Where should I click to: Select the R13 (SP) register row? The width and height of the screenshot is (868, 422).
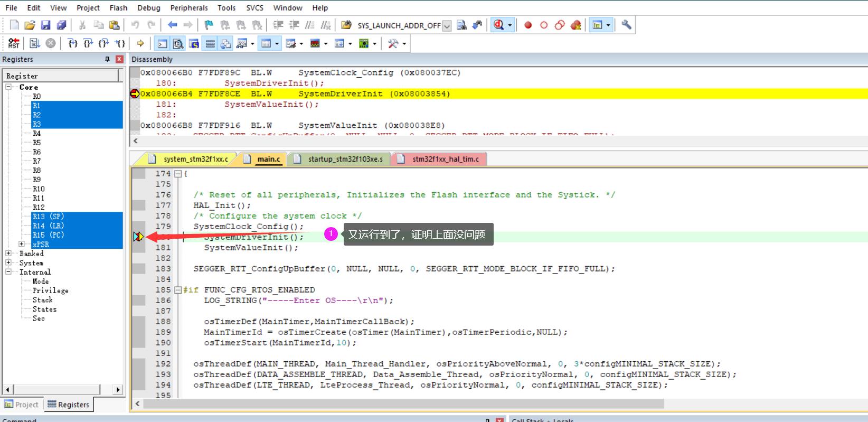[x=77, y=217]
